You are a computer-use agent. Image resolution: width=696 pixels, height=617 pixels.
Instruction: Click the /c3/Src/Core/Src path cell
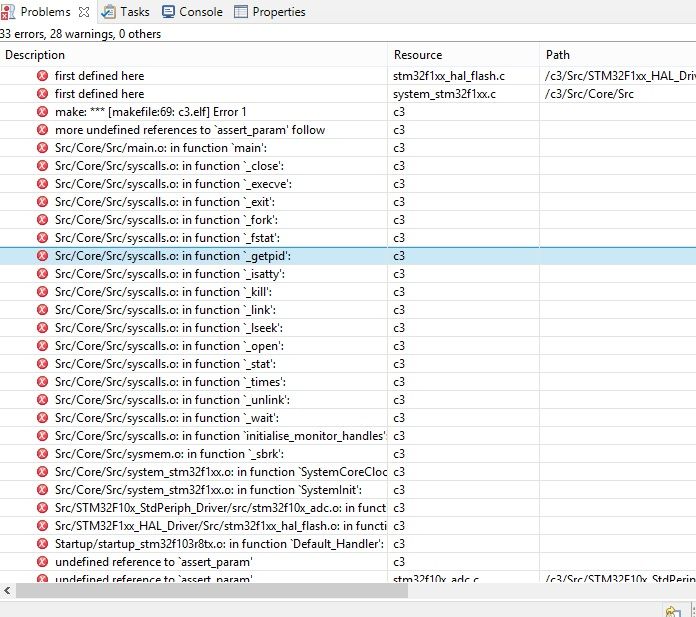589,94
